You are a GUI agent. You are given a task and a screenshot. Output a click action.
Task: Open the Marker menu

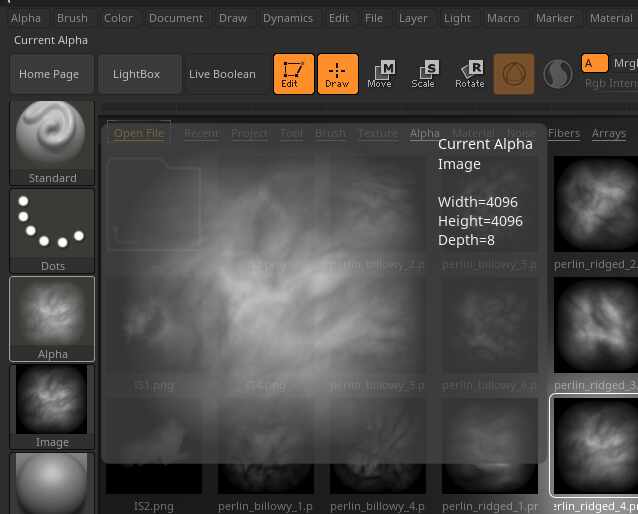coord(555,18)
